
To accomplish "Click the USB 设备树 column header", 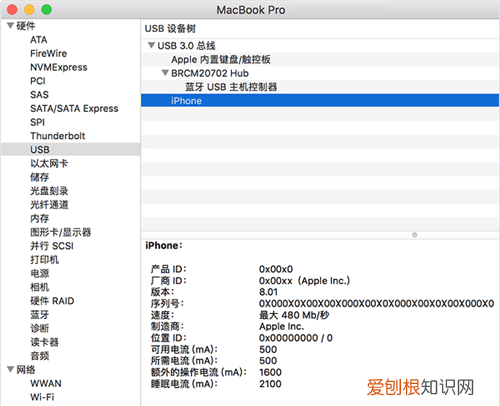I will [x=170, y=28].
